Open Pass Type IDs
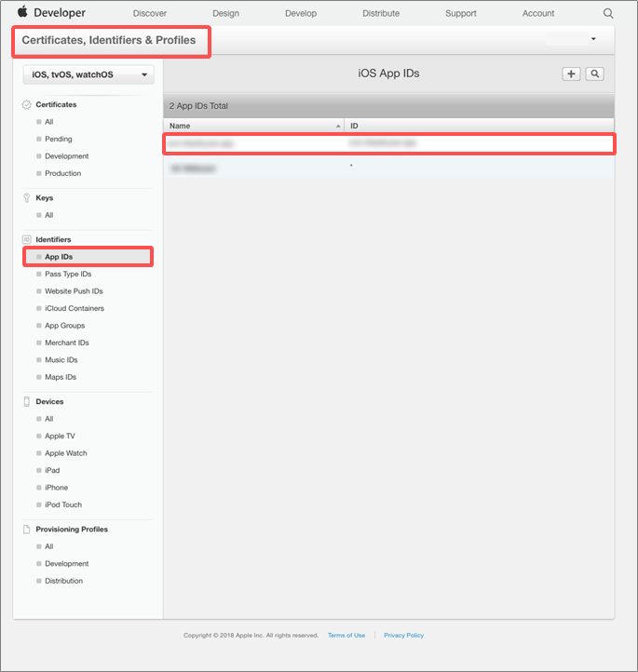 (x=68, y=274)
